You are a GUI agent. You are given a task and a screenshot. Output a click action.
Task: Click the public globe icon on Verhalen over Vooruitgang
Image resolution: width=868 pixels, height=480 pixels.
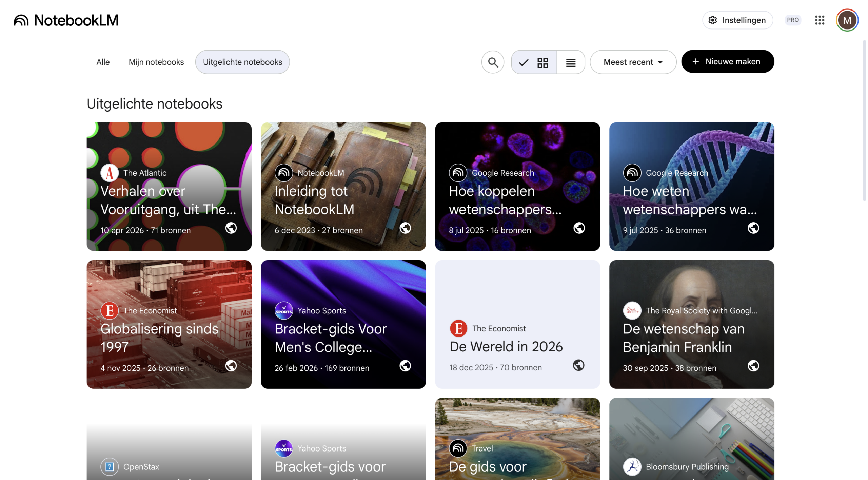pos(231,228)
